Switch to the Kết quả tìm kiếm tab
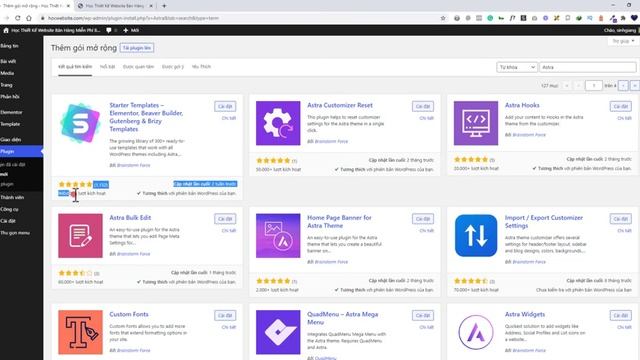 click(75, 67)
